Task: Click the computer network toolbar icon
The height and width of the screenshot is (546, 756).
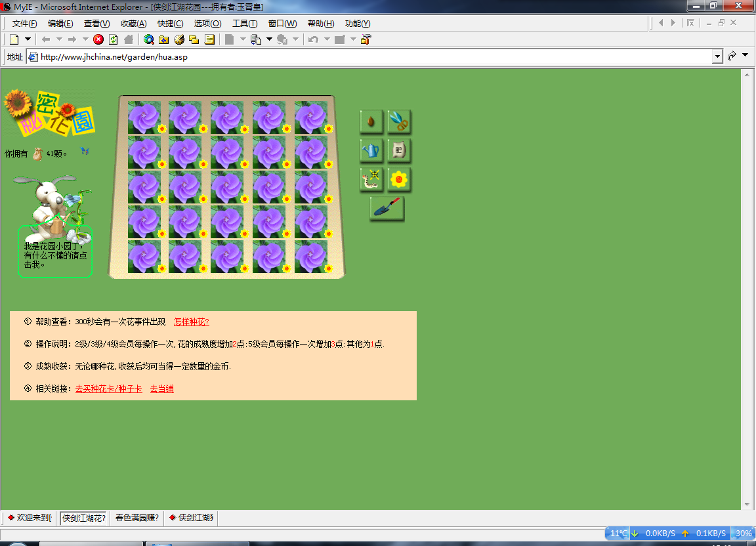Action: (x=256, y=39)
